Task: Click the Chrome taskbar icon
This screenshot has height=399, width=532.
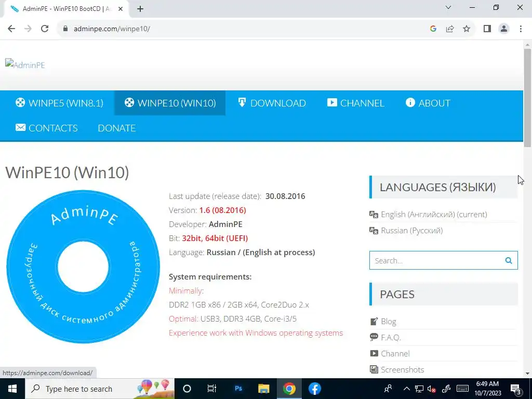Action: (289, 389)
